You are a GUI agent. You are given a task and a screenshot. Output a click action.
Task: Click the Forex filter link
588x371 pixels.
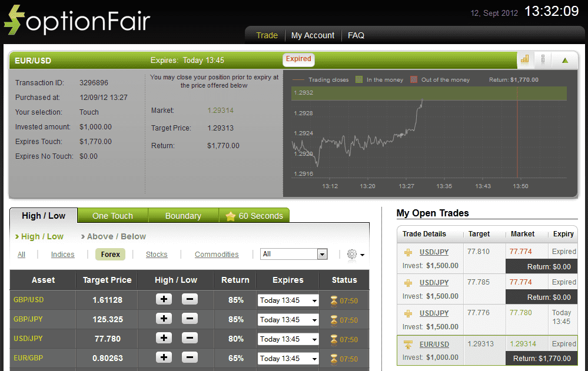pyautogui.click(x=110, y=254)
